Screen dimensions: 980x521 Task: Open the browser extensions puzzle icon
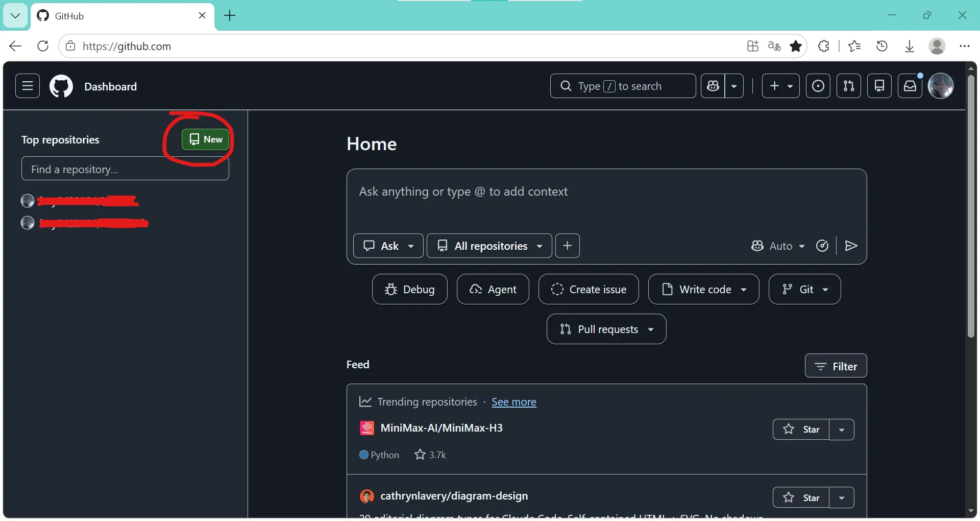point(823,46)
